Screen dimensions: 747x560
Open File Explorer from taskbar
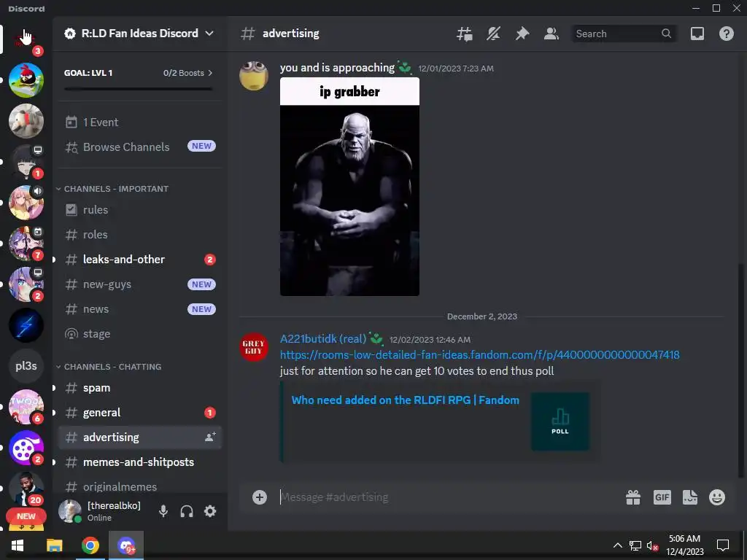click(x=54, y=545)
